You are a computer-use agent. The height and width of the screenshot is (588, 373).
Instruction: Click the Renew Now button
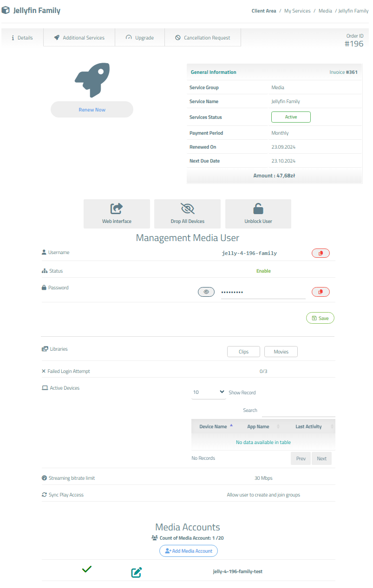click(92, 110)
